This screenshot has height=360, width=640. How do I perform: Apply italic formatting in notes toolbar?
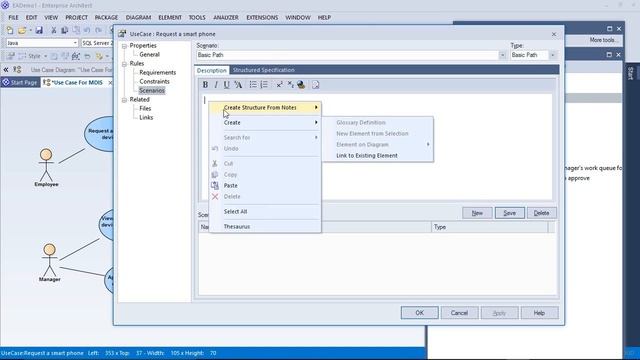(x=216, y=84)
